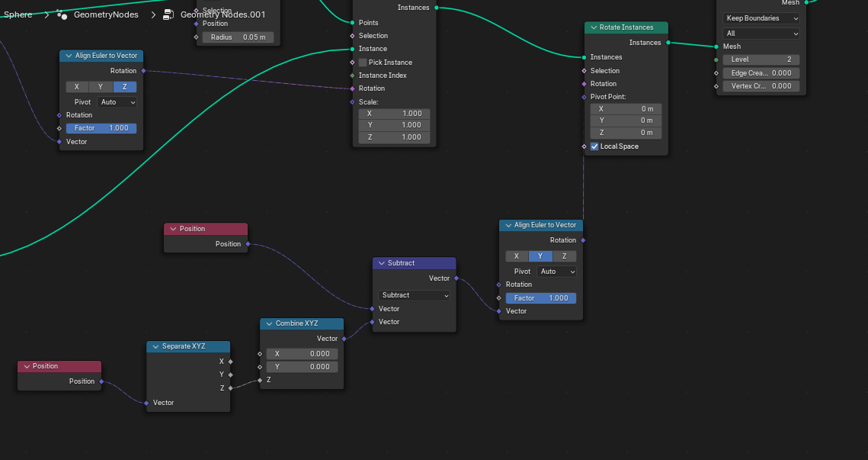
Task: Click Sphere in the breadcrumb path
Action: click(x=18, y=14)
